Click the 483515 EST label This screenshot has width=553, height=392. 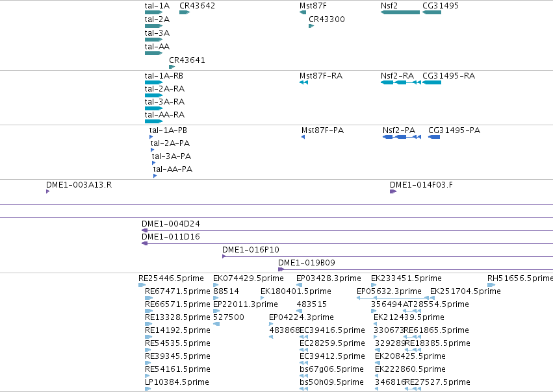(x=312, y=304)
